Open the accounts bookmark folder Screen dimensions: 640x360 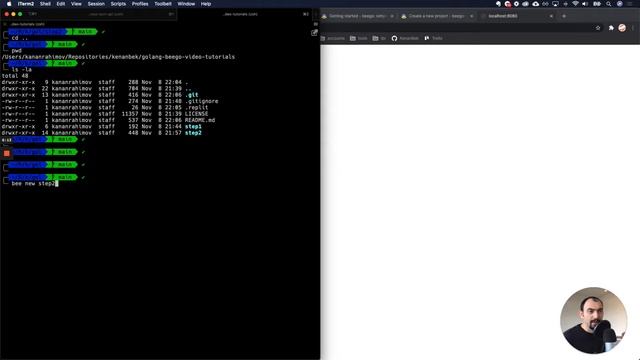pos(333,38)
